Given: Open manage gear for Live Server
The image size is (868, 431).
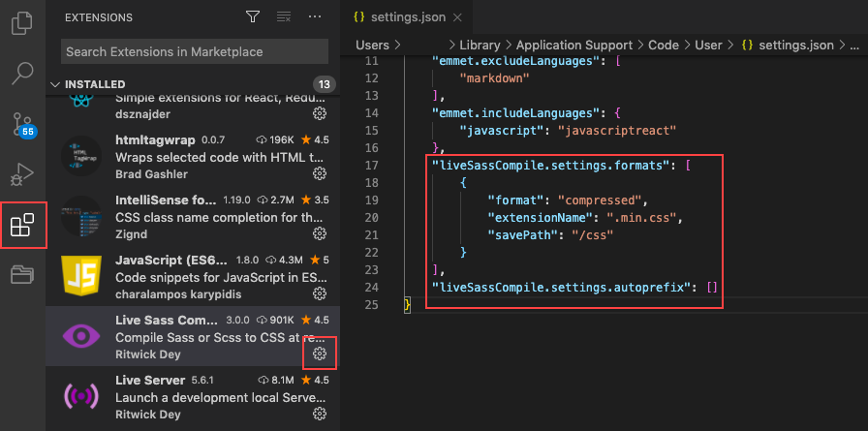Looking at the screenshot, I should coord(320,415).
